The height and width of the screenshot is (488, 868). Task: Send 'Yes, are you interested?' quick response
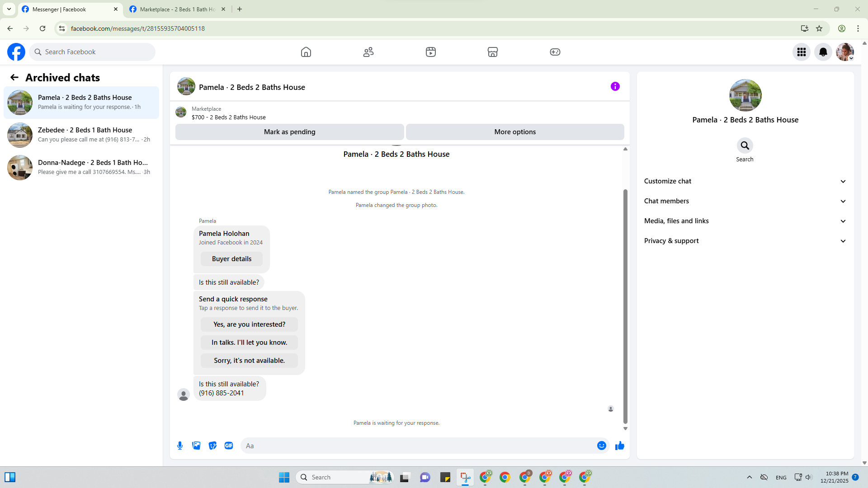(250, 324)
